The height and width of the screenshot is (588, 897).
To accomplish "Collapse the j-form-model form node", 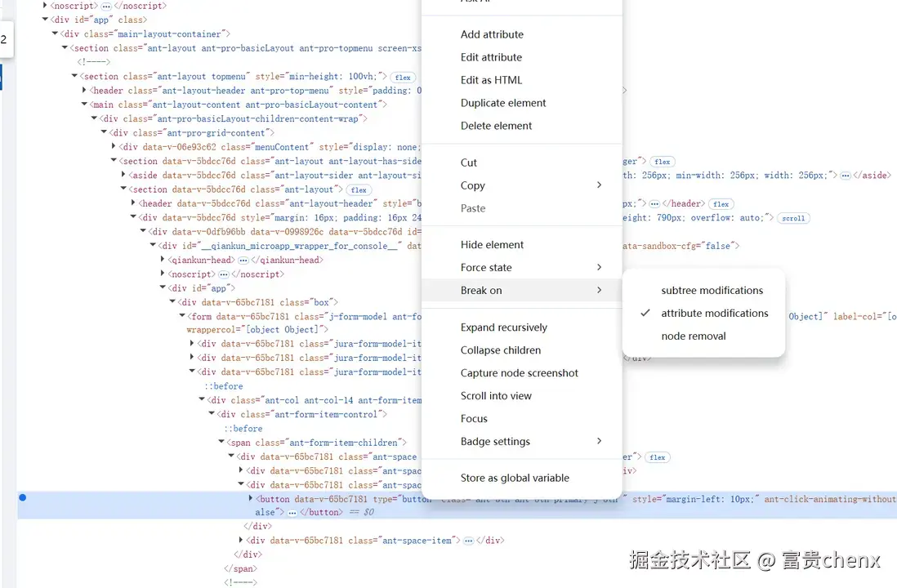I will pyautogui.click(x=182, y=316).
